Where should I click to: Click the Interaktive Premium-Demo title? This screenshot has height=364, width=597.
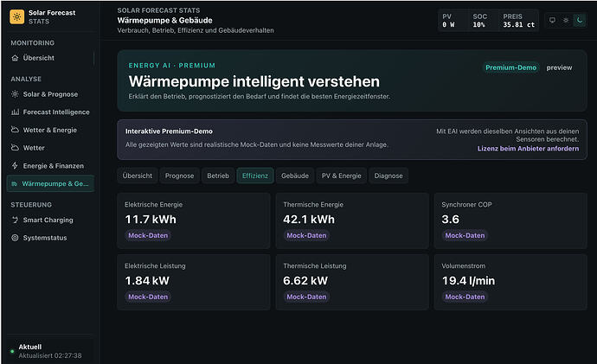(x=169, y=131)
